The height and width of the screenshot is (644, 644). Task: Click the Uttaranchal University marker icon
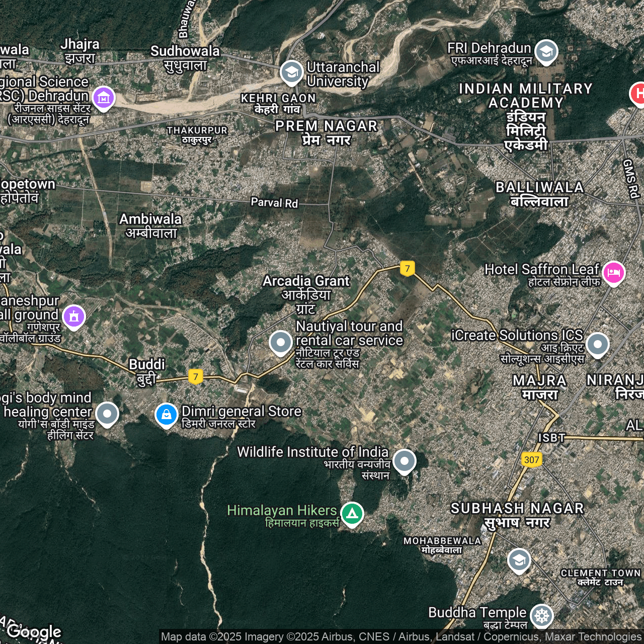point(291,72)
